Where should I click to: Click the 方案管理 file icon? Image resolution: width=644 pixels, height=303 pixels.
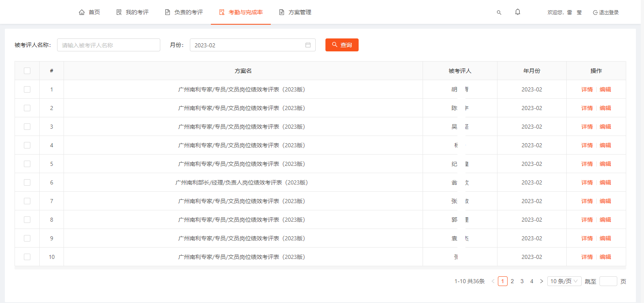[282, 12]
